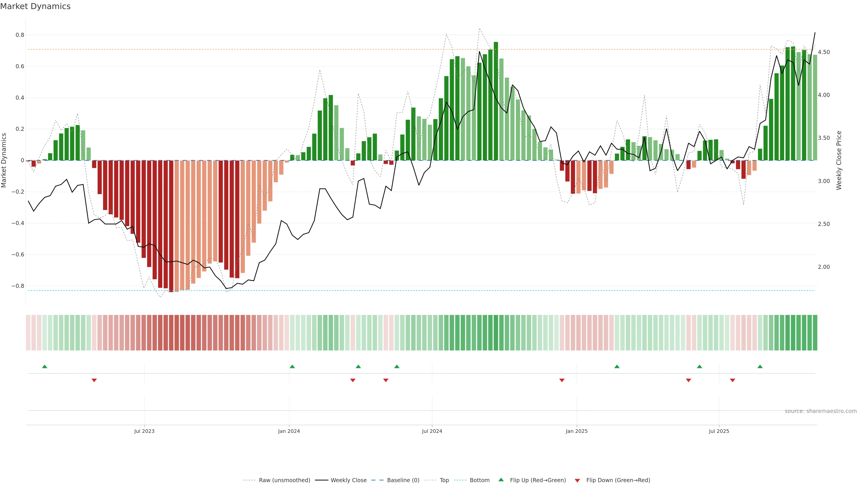The height and width of the screenshot is (488, 868).
Task: Click the flip-down triangle just before Jan 2025
Action: (x=562, y=380)
